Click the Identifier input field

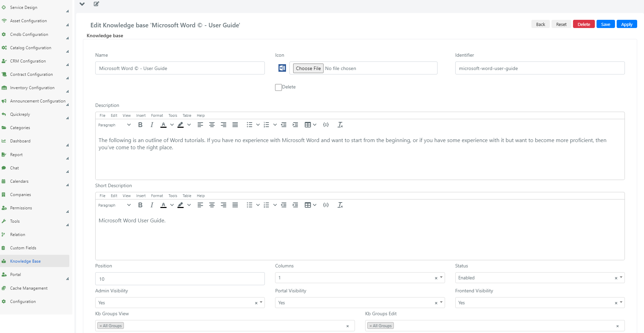[540, 68]
